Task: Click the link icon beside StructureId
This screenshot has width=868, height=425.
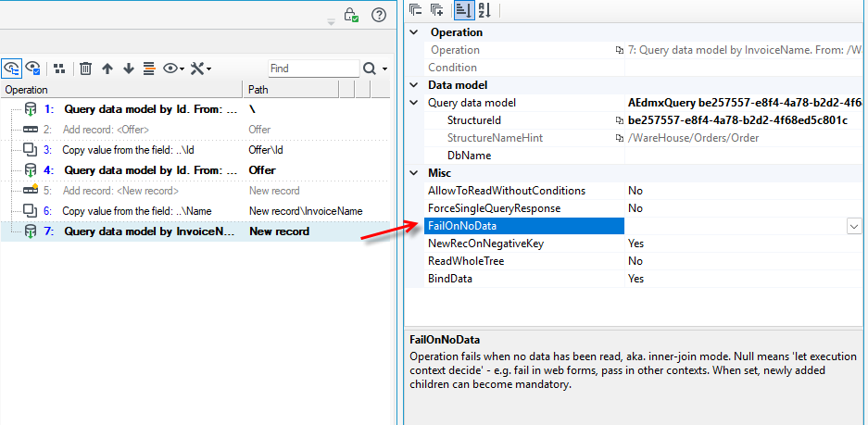Action: tap(620, 120)
